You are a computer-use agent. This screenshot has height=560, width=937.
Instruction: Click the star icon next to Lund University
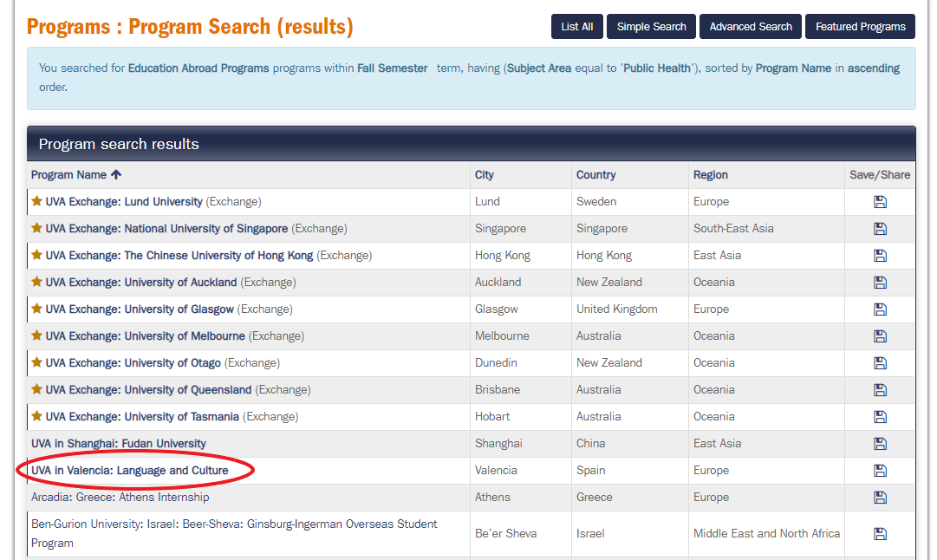pos(36,201)
